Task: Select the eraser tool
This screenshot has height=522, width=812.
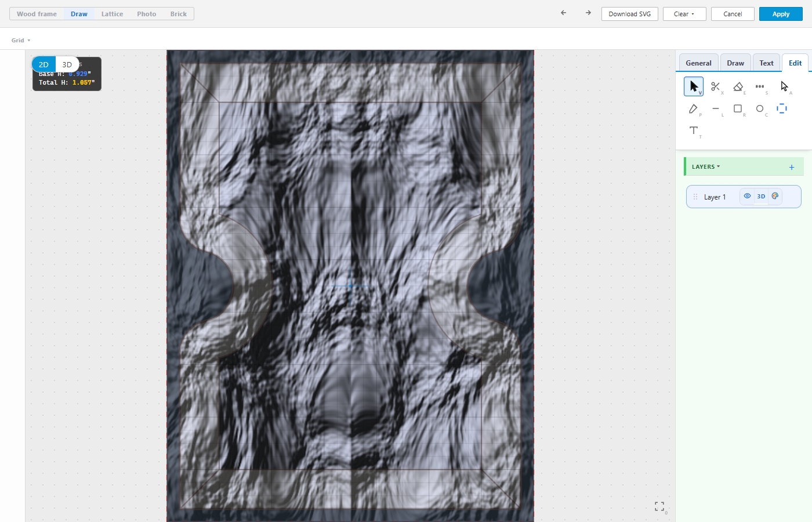Action: [738, 86]
